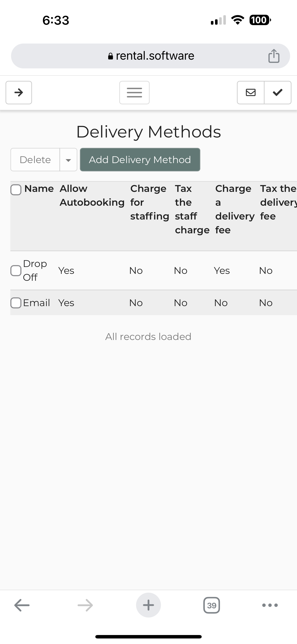
Task: Sort by the Name column header
Action: pos(39,189)
